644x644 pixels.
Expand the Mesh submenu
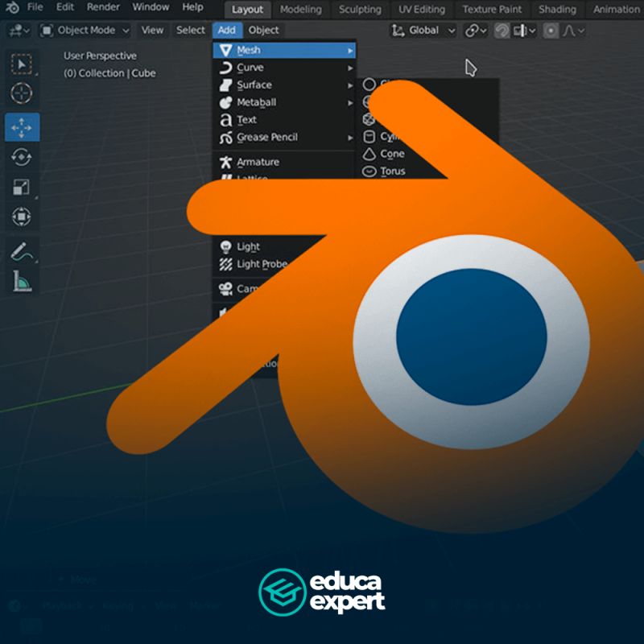coord(284,50)
